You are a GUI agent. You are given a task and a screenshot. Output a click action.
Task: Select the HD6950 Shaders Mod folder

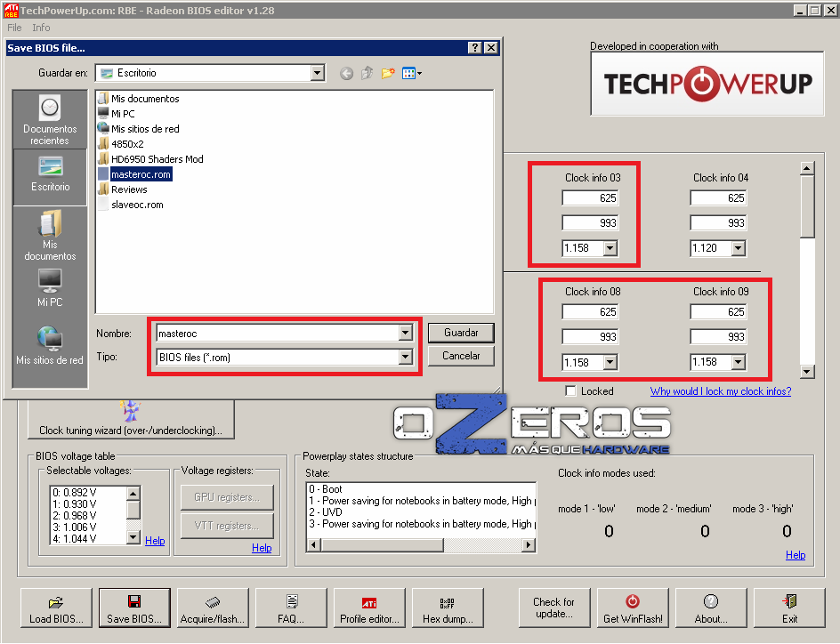pyautogui.click(x=151, y=159)
